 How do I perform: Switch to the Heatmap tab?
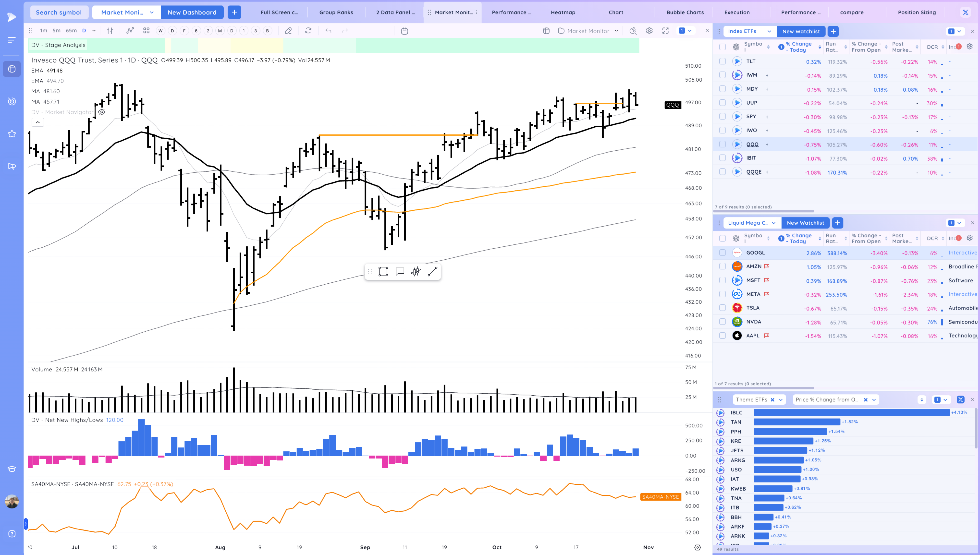(x=563, y=12)
